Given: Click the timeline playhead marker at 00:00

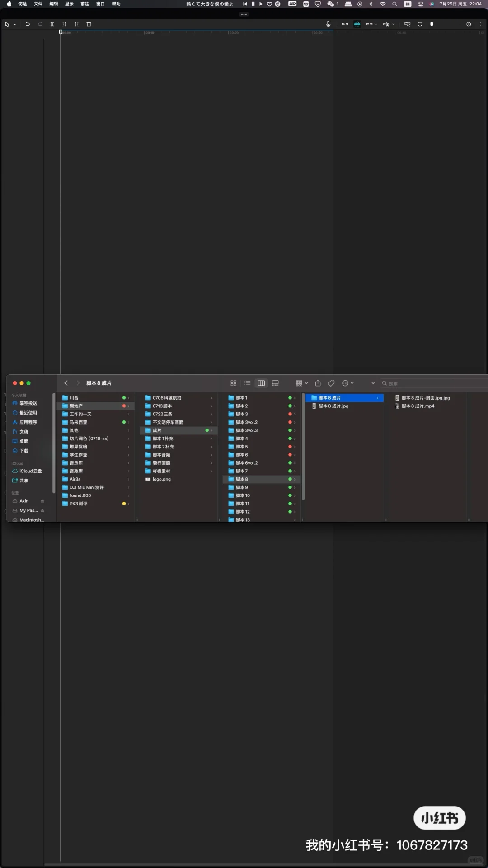Looking at the screenshot, I should [61, 32].
